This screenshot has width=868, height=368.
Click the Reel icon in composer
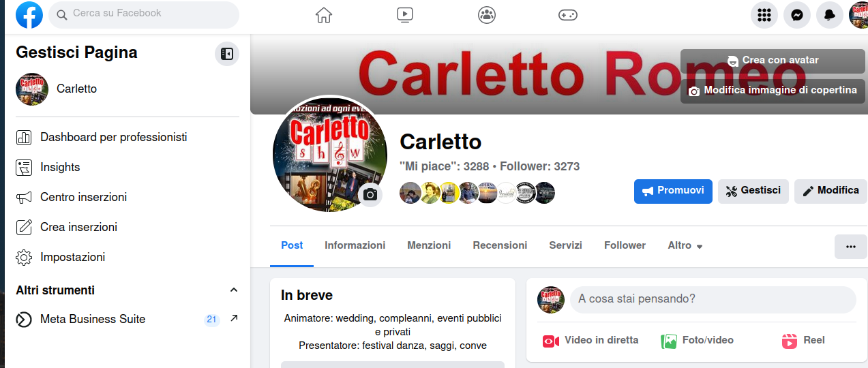click(x=790, y=341)
